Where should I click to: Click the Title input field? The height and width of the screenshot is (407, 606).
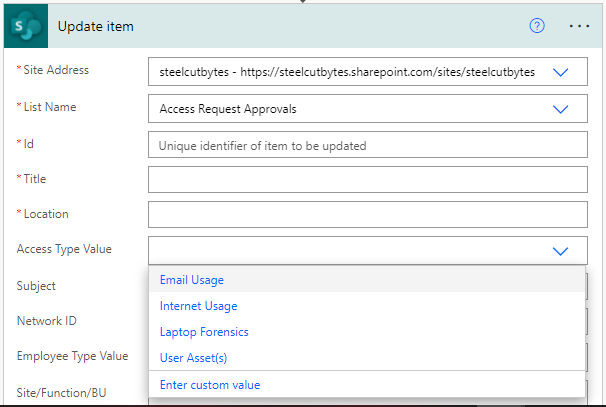366,180
